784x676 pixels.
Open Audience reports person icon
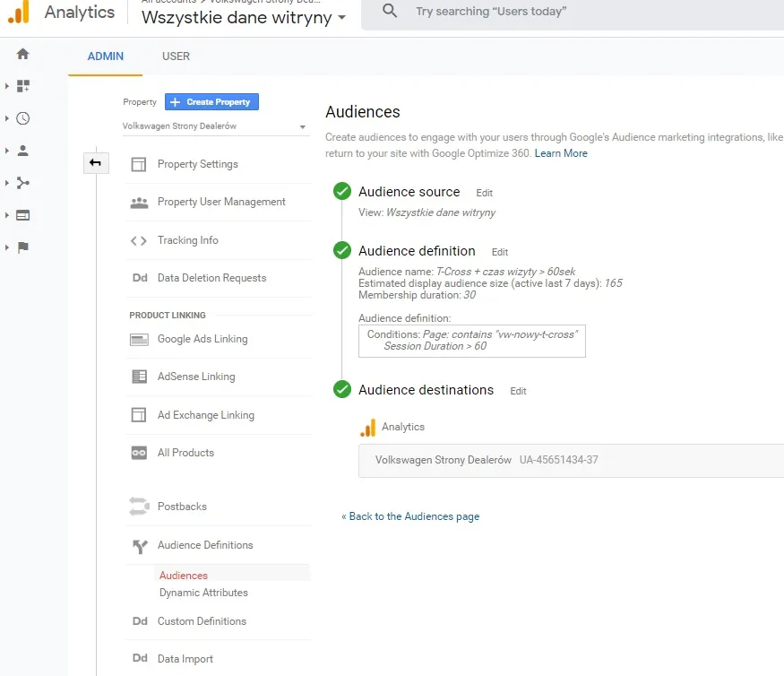(x=23, y=151)
